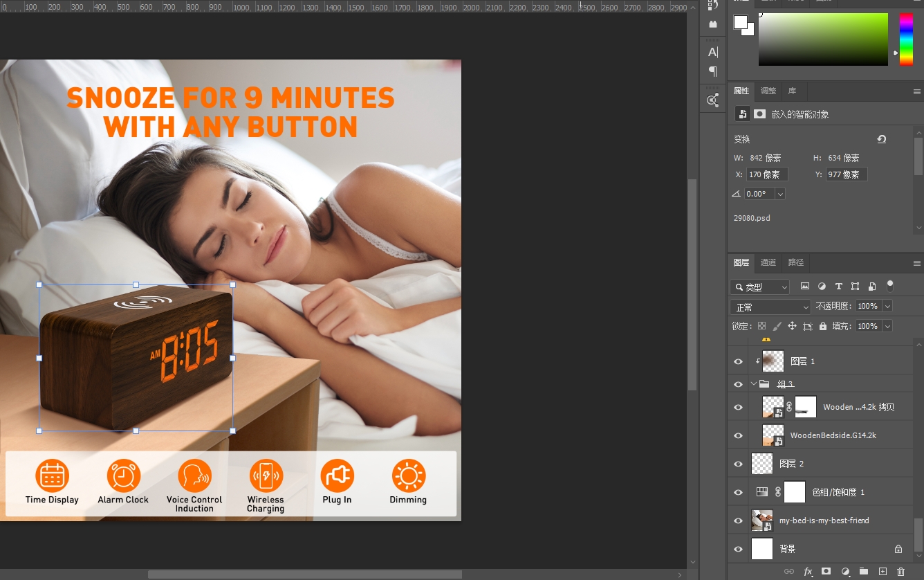Open the 正常 blend mode dropdown

770,307
